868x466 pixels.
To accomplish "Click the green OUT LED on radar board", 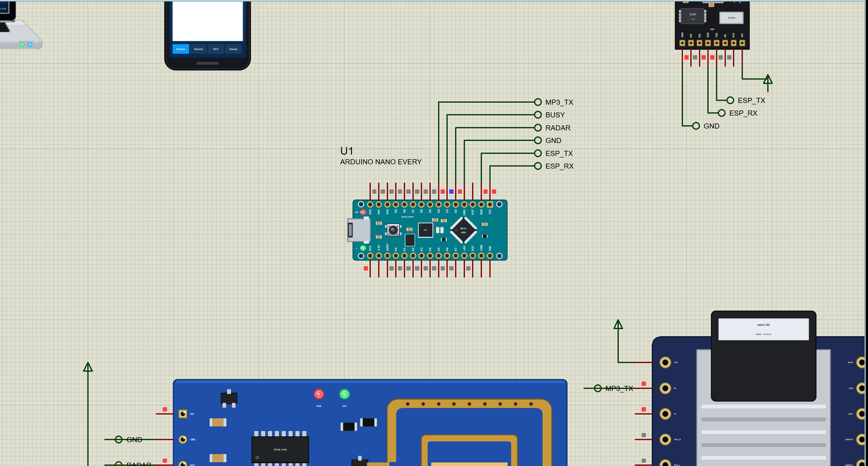I will click(344, 394).
